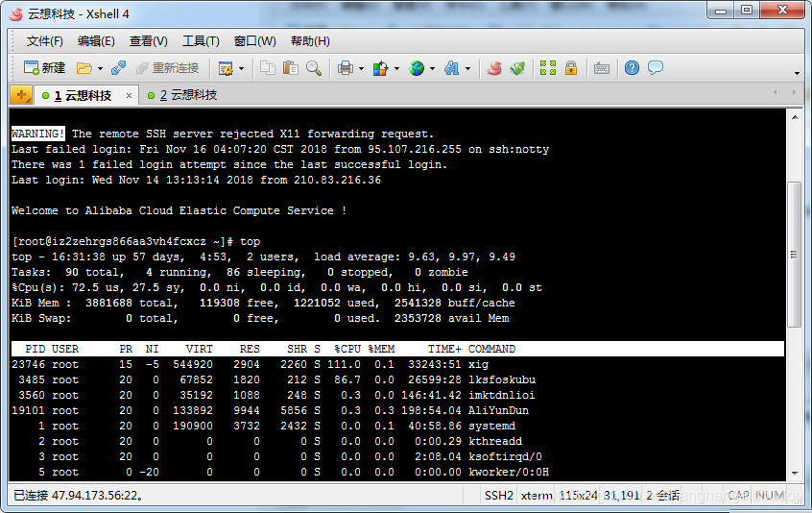Click the load average values text
Viewport: 812px width, 513px height.
point(462,257)
